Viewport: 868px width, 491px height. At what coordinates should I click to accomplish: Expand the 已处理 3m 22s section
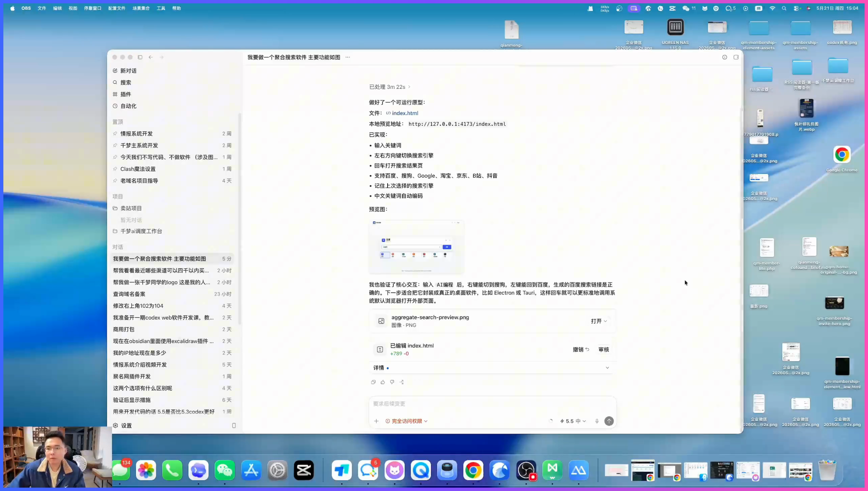point(390,87)
